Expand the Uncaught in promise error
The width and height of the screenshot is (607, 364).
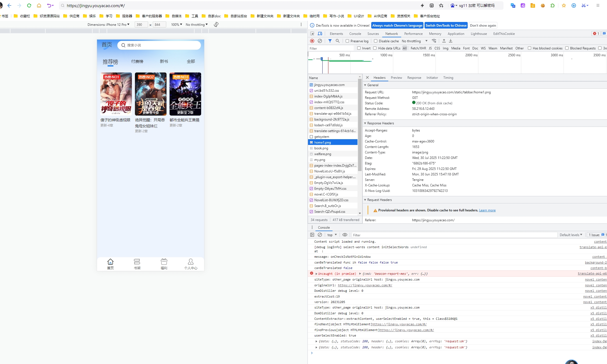(x=316, y=274)
